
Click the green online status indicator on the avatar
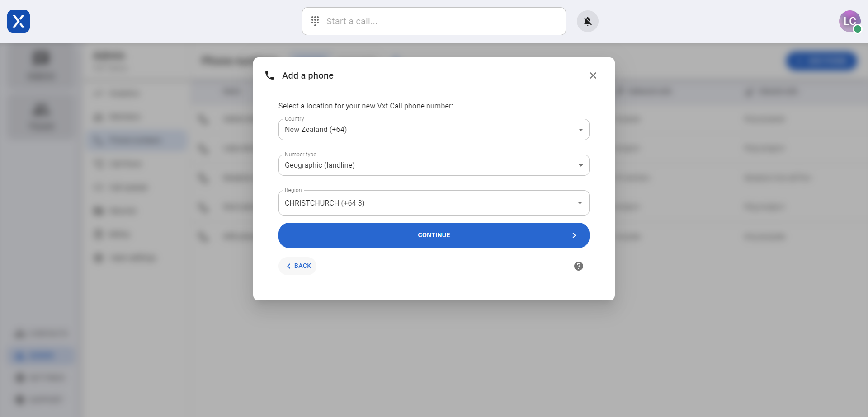coord(858,29)
